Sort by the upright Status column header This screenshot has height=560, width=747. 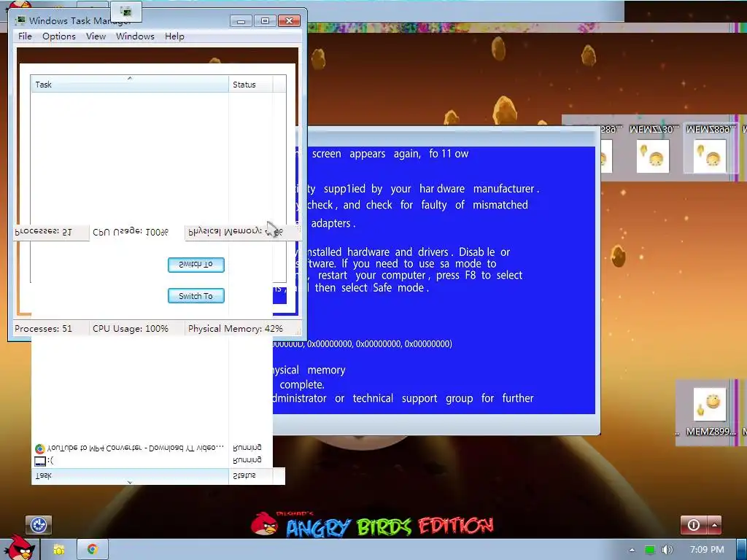click(251, 85)
